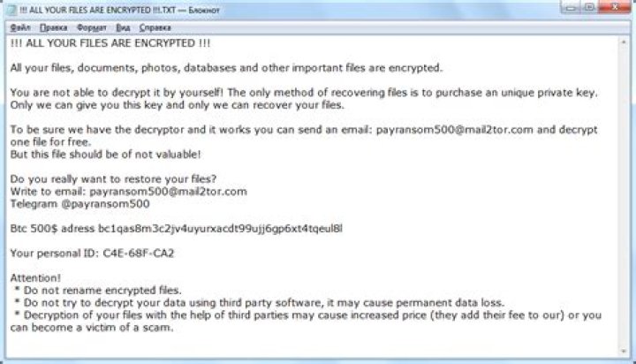Click the Notepad icon in the title bar
The image size is (636, 364).
tap(9, 9)
